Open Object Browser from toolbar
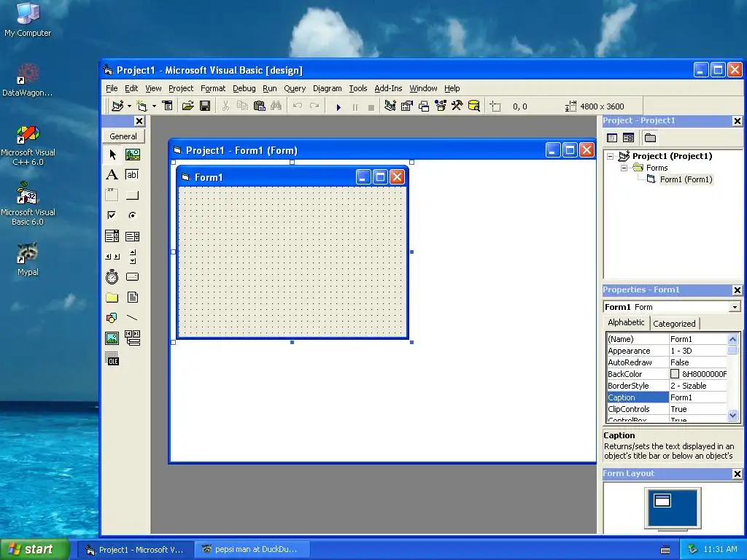This screenshot has height=560, width=747. click(x=441, y=106)
